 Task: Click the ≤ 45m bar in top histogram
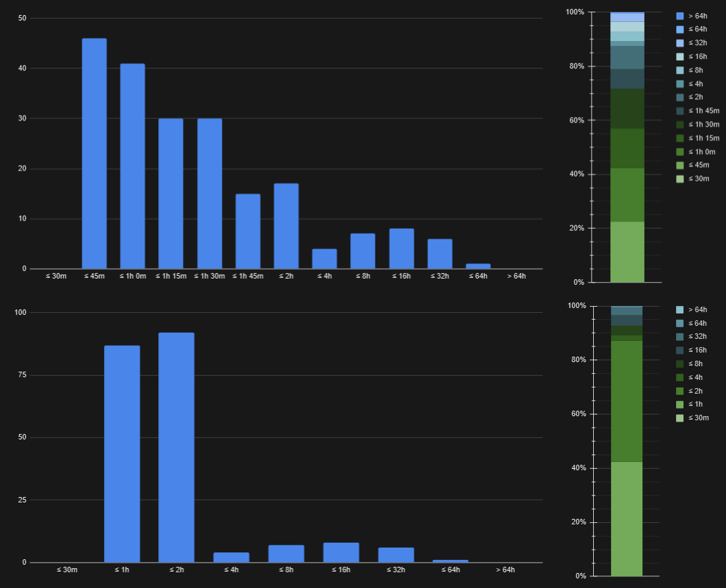(95, 154)
